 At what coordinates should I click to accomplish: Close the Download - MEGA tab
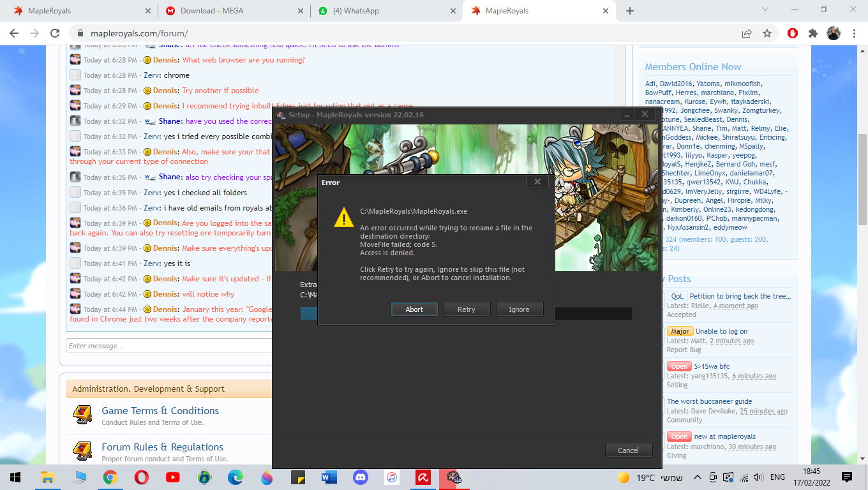pos(300,11)
